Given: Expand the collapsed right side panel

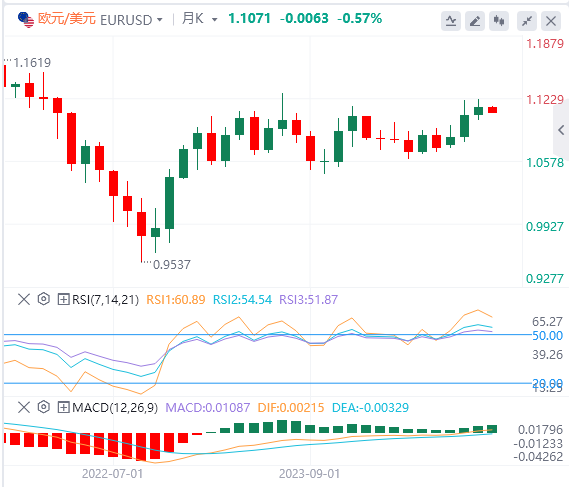Looking at the screenshot, I should click(561, 130).
